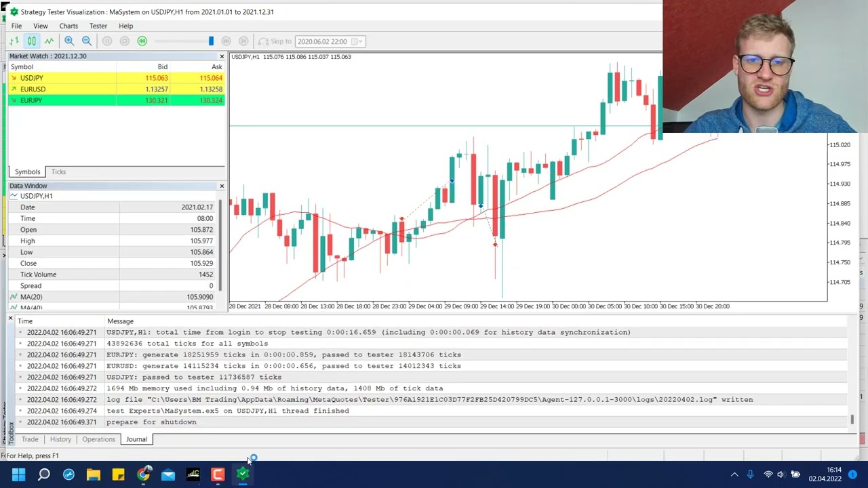This screenshot has height=488, width=868.
Task: Open the Operations tab in Toolbox
Action: click(x=98, y=439)
